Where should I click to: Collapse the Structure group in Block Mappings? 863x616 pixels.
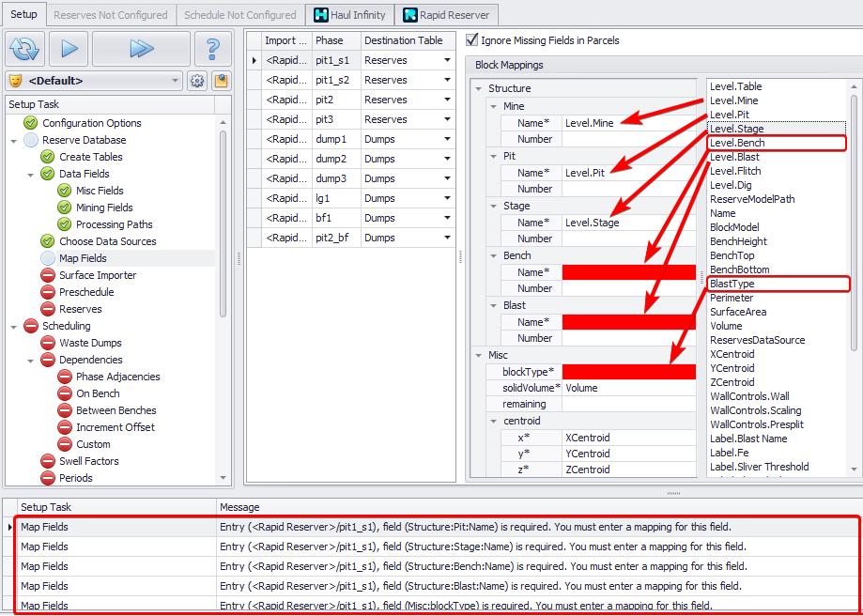coord(477,88)
